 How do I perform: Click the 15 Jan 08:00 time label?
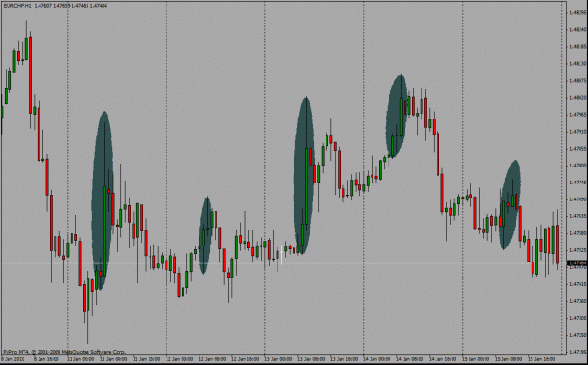[508, 359]
